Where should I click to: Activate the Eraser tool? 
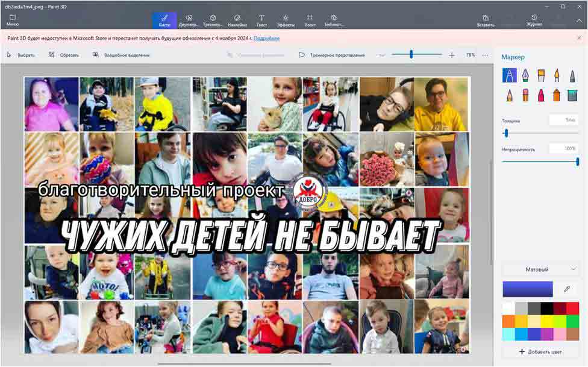(525, 95)
